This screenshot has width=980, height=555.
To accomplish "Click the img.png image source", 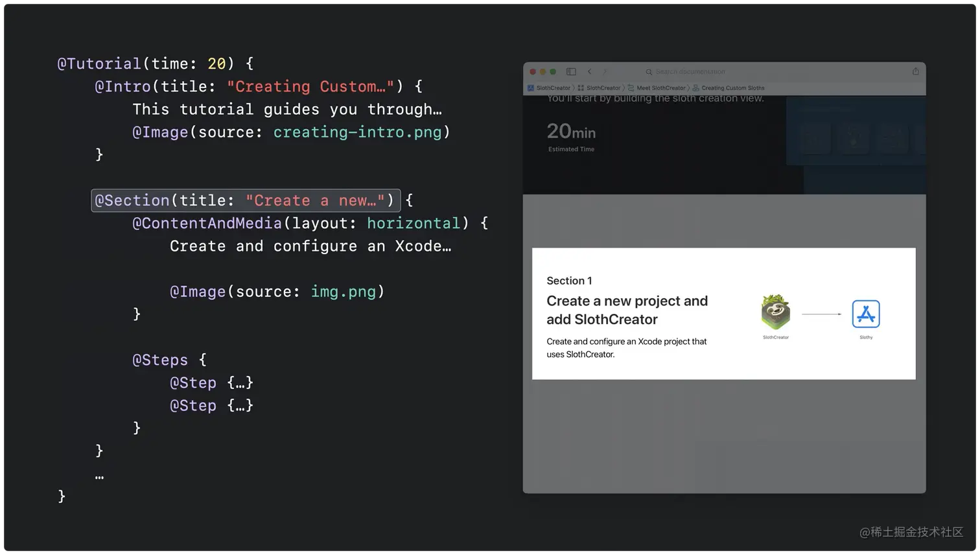I will tap(343, 292).
